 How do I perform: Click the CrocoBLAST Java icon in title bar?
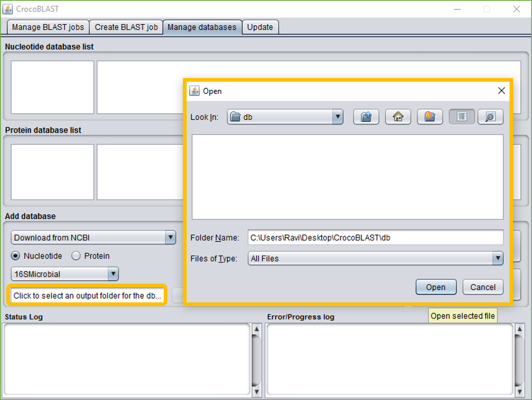pos(7,9)
